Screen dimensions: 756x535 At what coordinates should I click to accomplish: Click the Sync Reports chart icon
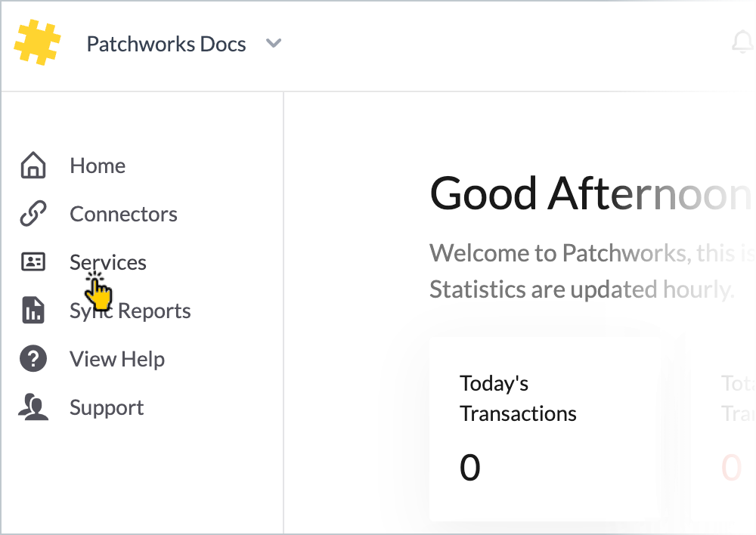coord(33,311)
